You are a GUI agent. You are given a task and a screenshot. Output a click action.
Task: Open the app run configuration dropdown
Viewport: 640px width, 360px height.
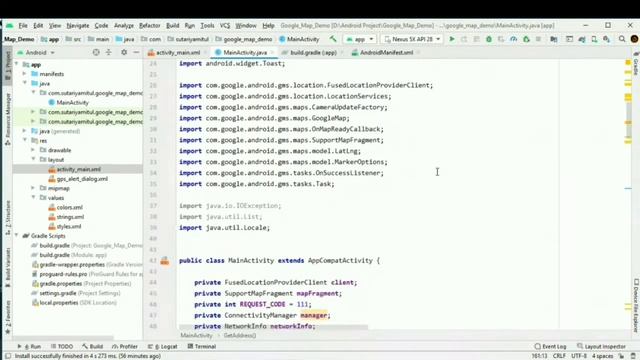(x=360, y=39)
